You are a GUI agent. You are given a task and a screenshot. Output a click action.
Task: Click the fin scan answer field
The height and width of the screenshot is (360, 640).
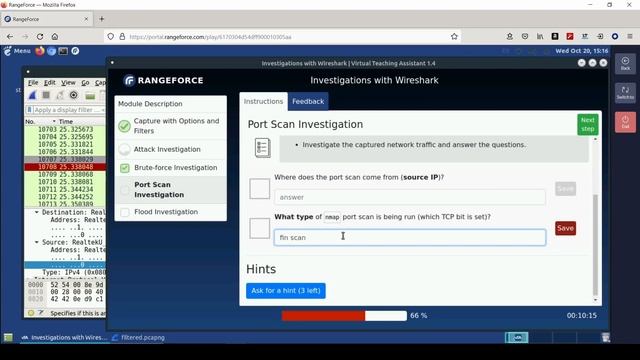(x=410, y=237)
